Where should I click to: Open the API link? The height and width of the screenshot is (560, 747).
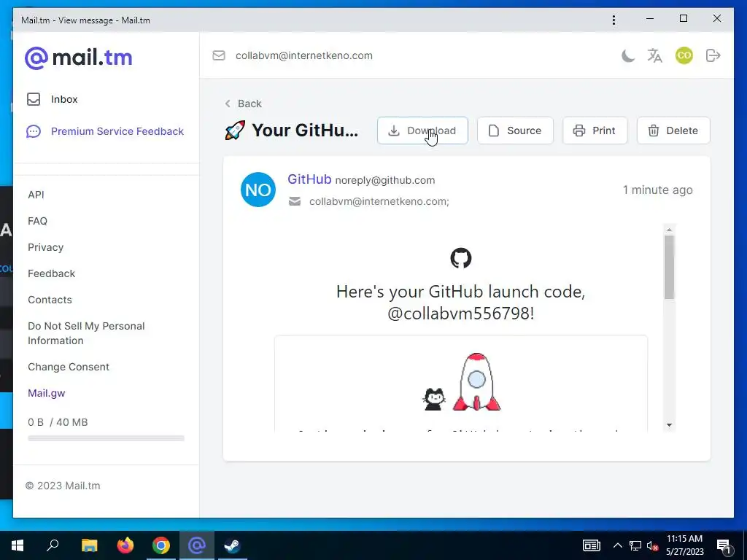36,195
